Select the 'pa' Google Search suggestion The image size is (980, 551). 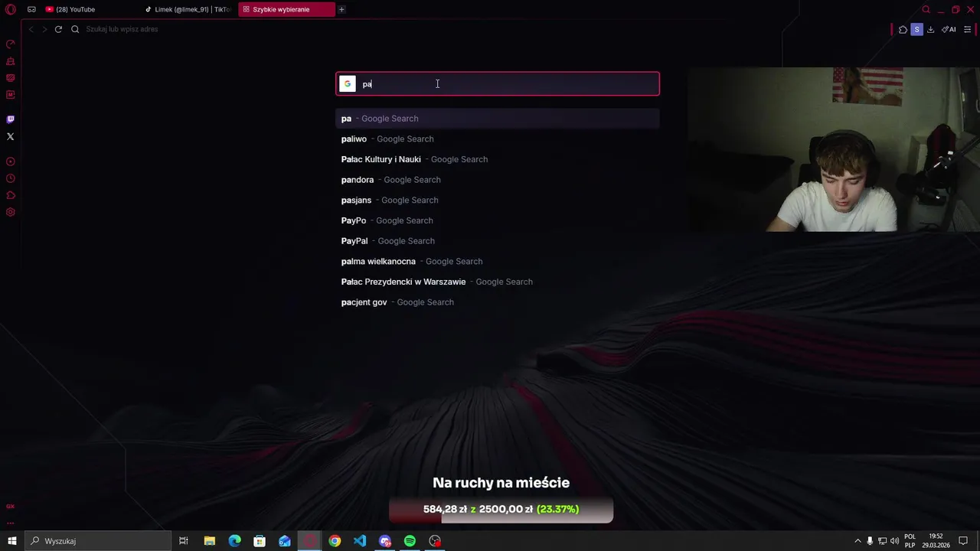click(498, 119)
